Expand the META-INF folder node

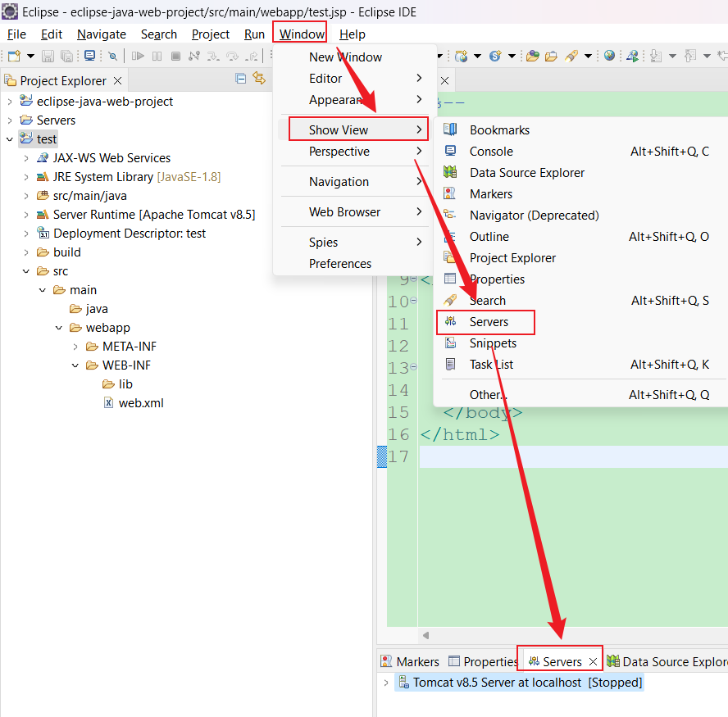(x=75, y=347)
